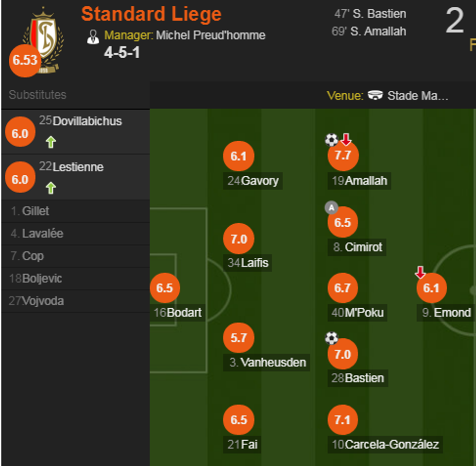Select substitute Gillet in the list
The height and width of the screenshot is (466, 476).
[x=35, y=211]
